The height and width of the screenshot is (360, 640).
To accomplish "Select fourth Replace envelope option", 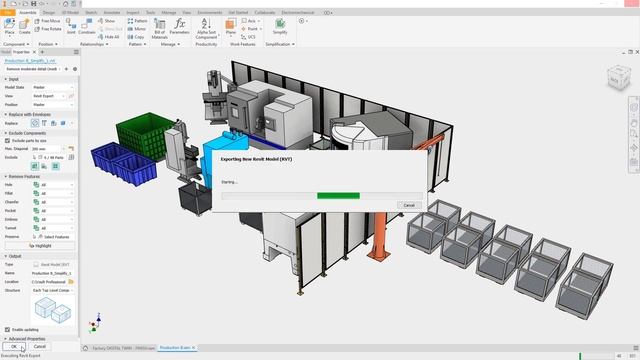I will tap(63, 123).
